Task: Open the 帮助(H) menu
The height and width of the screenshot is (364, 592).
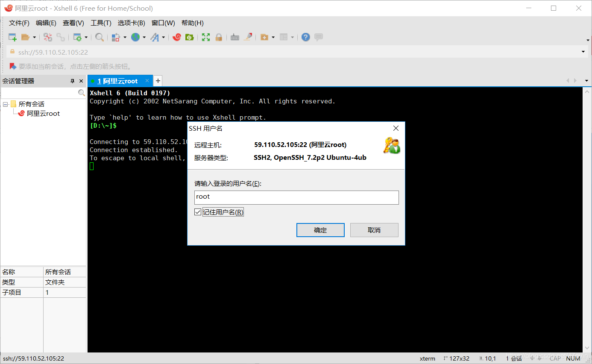Action: (x=193, y=23)
